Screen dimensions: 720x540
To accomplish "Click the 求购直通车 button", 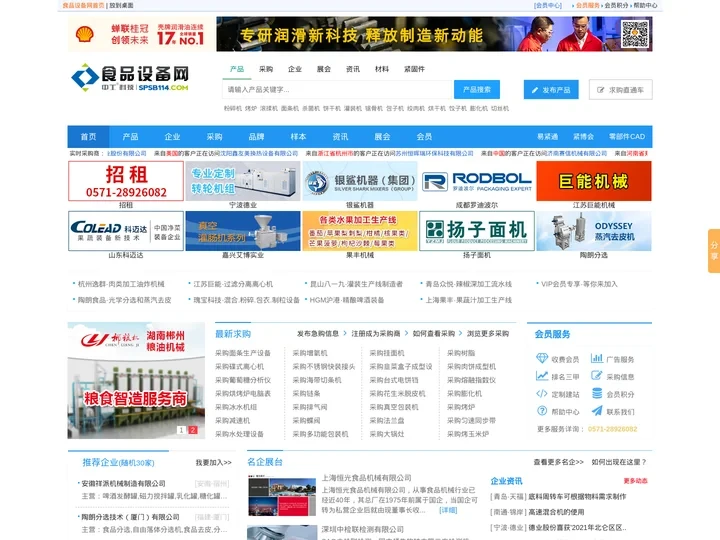I will (x=620, y=90).
